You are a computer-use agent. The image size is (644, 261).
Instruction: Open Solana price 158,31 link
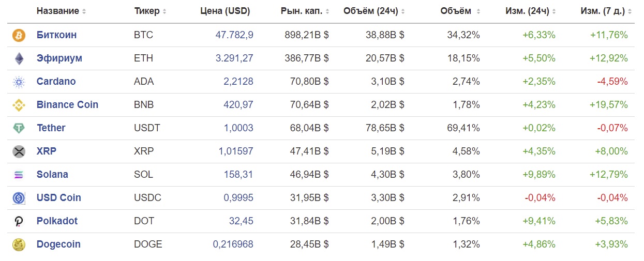click(238, 175)
